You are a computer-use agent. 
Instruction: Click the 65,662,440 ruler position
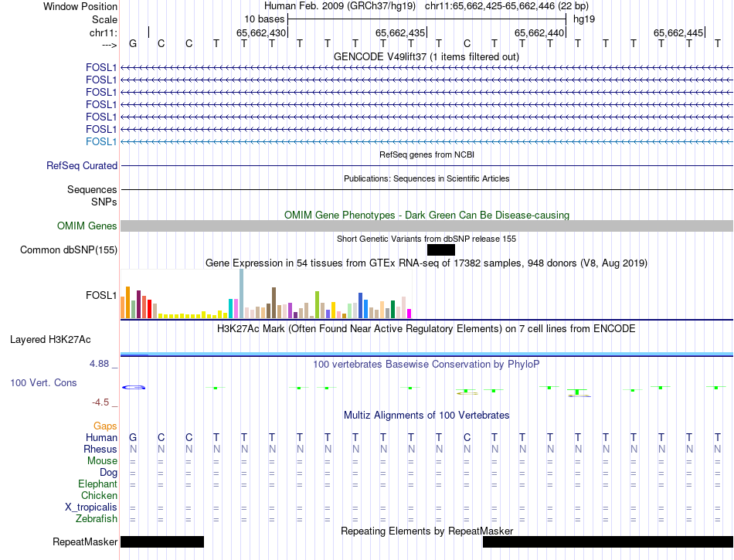click(x=539, y=32)
